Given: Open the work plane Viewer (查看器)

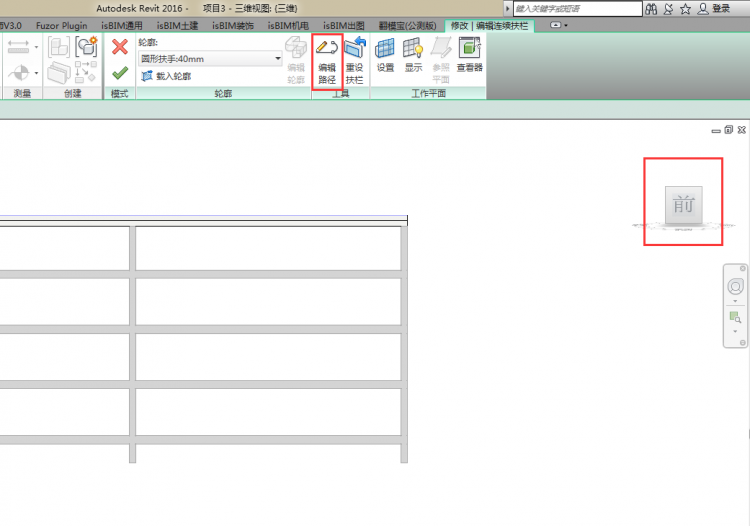Looking at the screenshot, I should (x=469, y=57).
